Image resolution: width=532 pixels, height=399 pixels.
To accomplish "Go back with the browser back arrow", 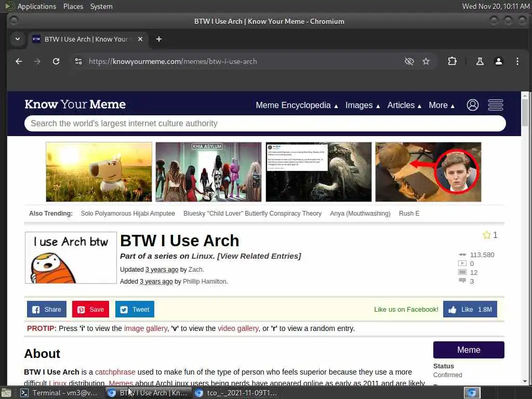I will click(x=19, y=61).
